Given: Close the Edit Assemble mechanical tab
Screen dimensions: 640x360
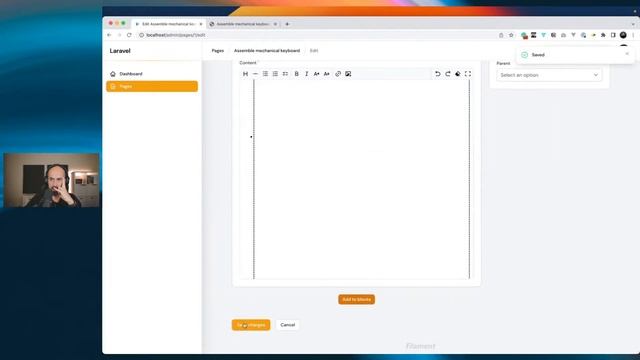Looking at the screenshot, I should pyautogui.click(x=201, y=24).
